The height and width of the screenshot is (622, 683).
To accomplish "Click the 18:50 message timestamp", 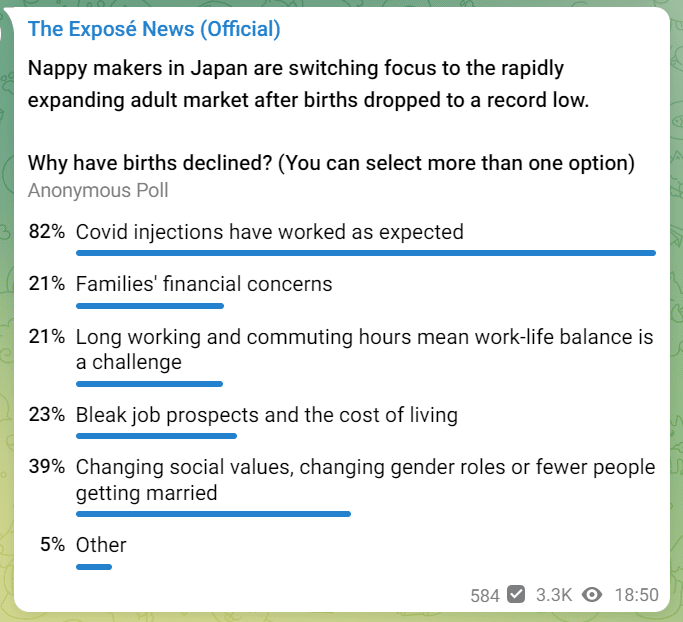I will [x=636, y=595].
